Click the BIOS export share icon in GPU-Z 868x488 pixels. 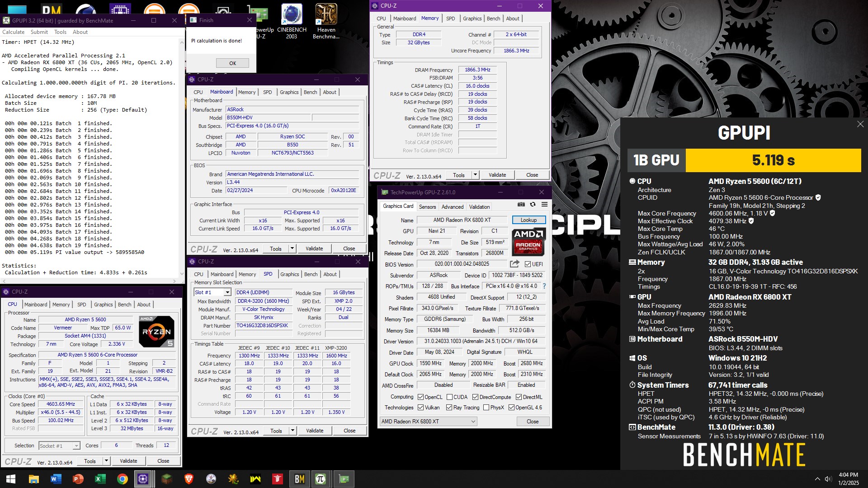click(514, 264)
